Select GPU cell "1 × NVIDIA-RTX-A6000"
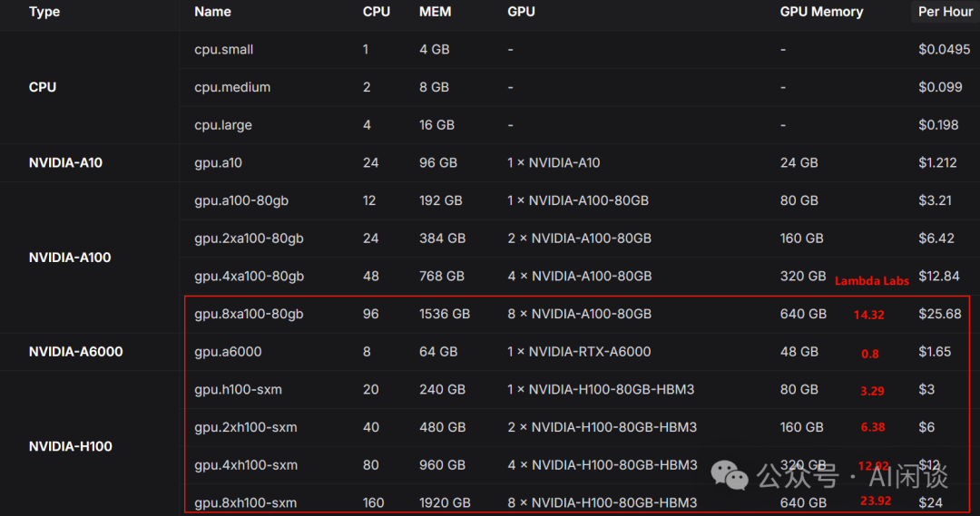980x516 pixels. click(x=579, y=352)
